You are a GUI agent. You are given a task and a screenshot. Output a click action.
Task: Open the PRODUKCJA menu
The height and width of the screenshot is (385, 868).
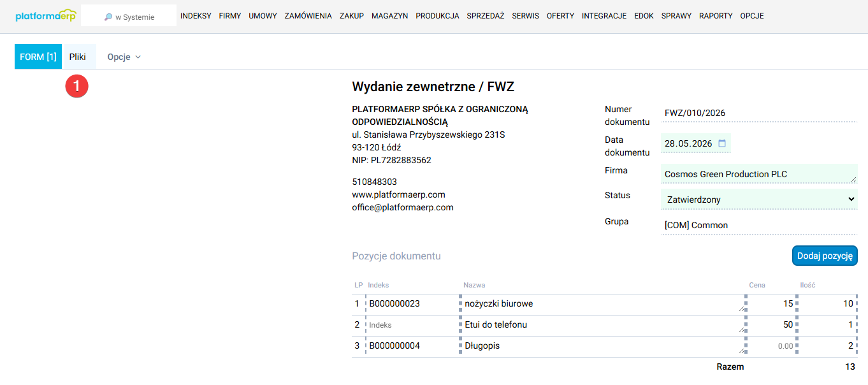[437, 16]
